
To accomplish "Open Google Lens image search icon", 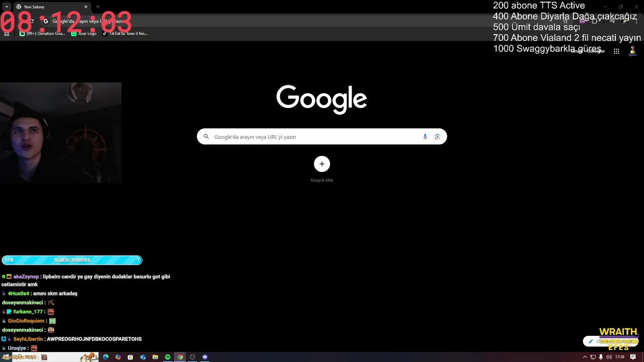I will click(x=437, y=137).
